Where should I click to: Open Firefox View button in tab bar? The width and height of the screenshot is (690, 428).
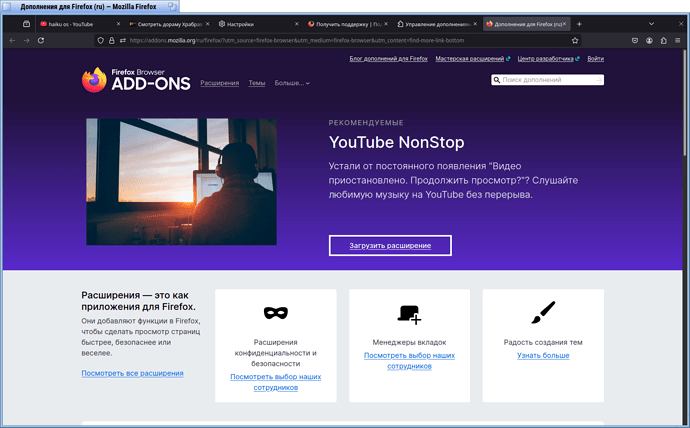coord(26,24)
